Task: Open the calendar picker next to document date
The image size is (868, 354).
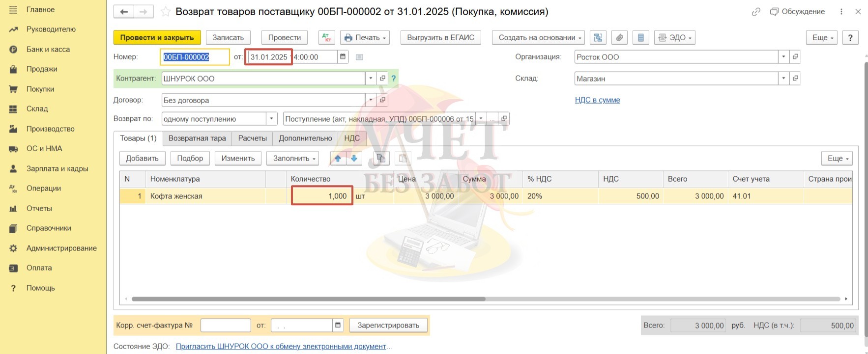Action: tap(343, 57)
